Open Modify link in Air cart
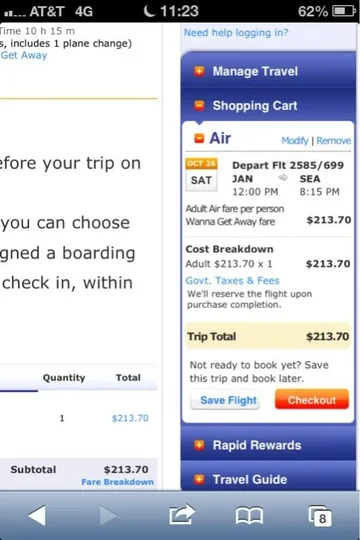 click(x=295, y=141)
